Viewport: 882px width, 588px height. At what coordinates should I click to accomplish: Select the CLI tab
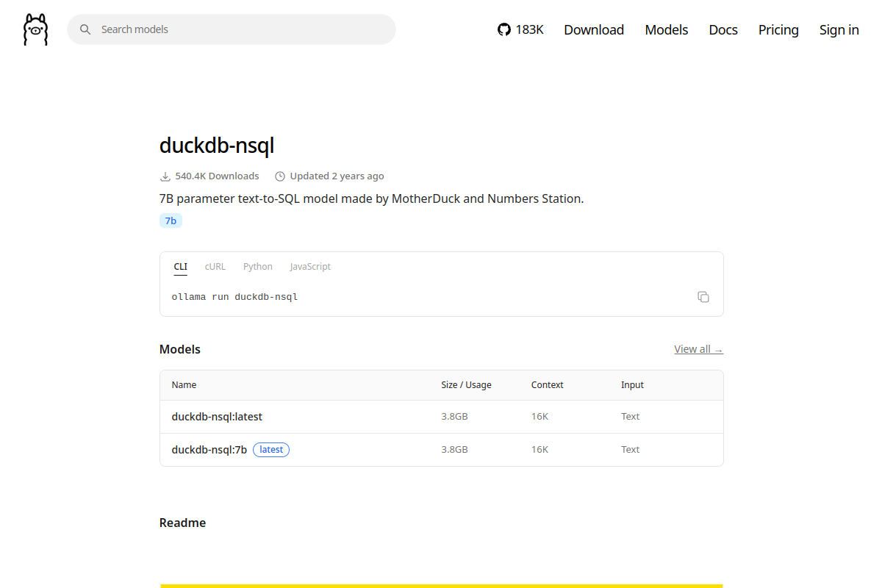click(181, 267)
